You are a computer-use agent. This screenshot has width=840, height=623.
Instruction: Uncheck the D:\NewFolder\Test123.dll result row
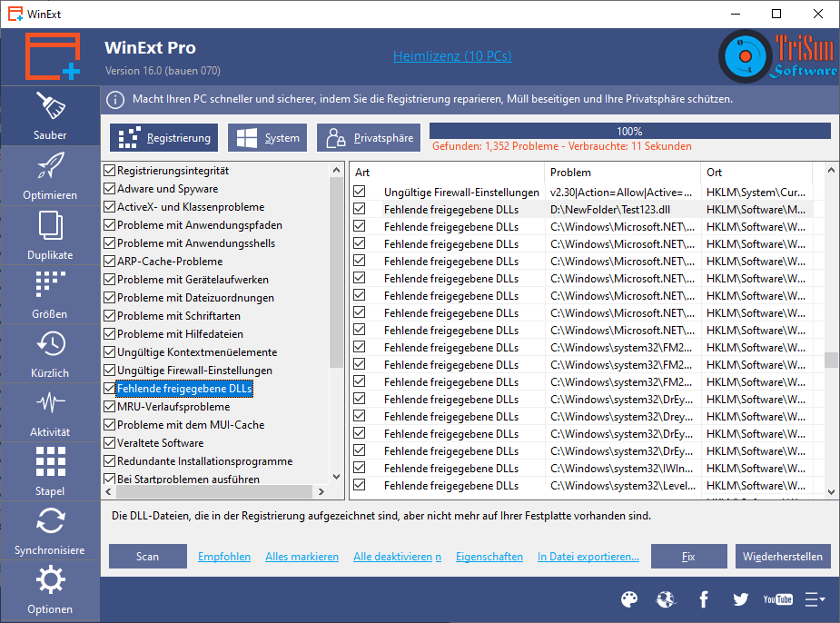pos(360,209)
